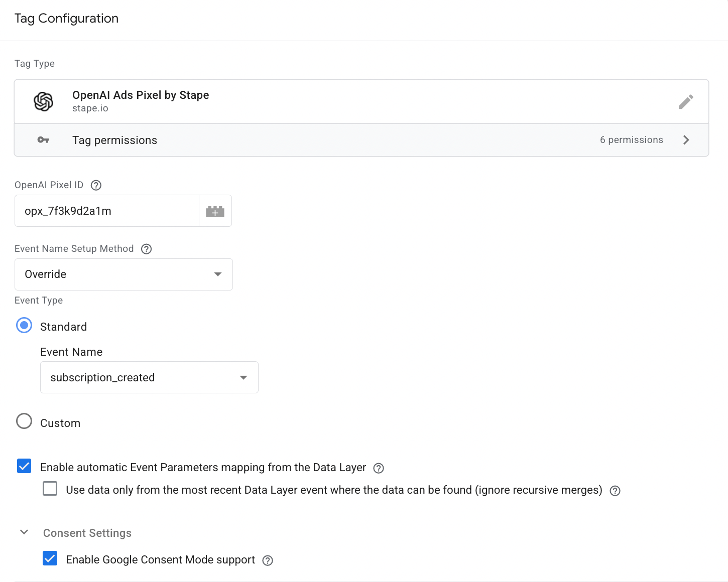728x582 pixels.
Task: Enable use data only from recent Data Layer event
Action: pyautogui.click(x=50, y=489)
